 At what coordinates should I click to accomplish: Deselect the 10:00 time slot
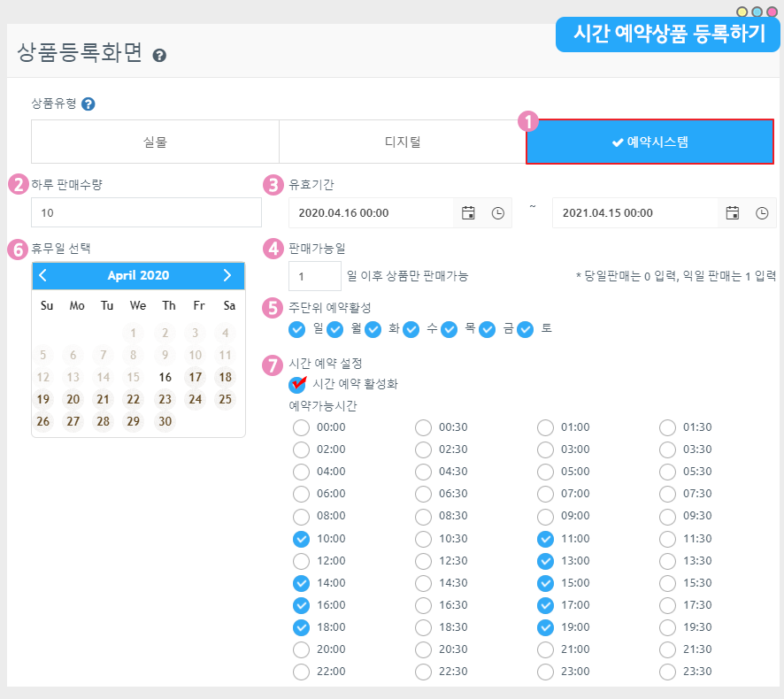pyautogui.click(x=301, y=538)
